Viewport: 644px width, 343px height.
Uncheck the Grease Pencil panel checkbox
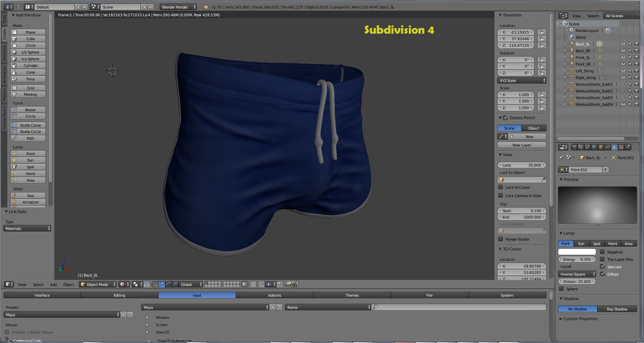[505, 118]
